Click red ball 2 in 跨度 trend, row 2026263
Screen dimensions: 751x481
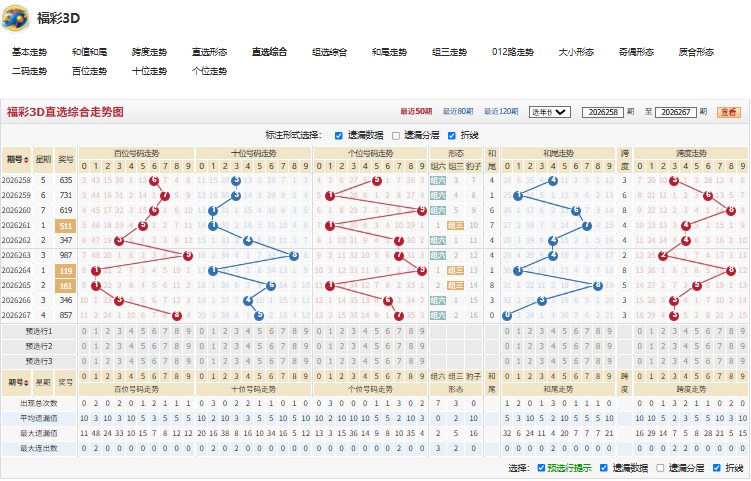tap(663, 255)
